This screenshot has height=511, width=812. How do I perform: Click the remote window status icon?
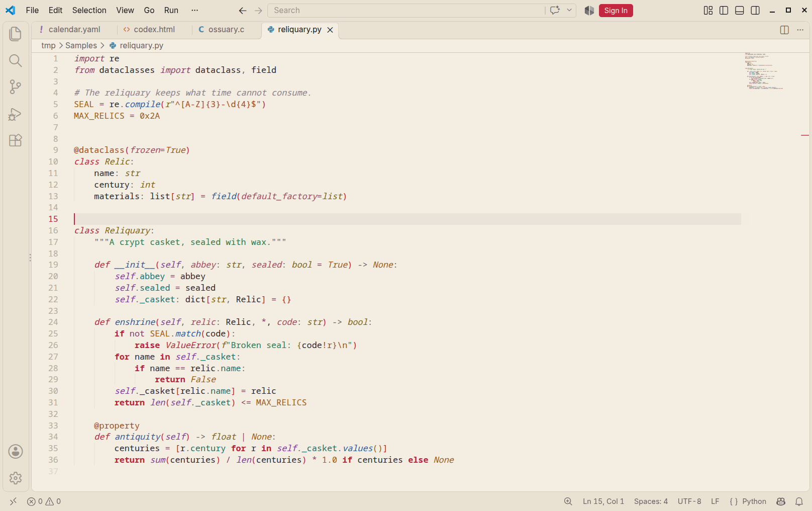(x=14, y=501)
